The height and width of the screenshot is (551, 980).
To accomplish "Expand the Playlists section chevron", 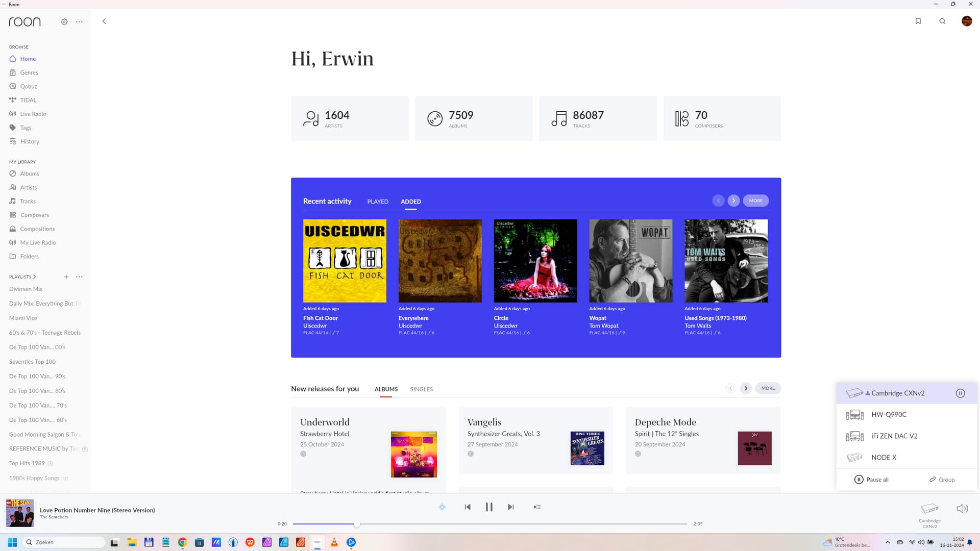I will tap(34, 277).
